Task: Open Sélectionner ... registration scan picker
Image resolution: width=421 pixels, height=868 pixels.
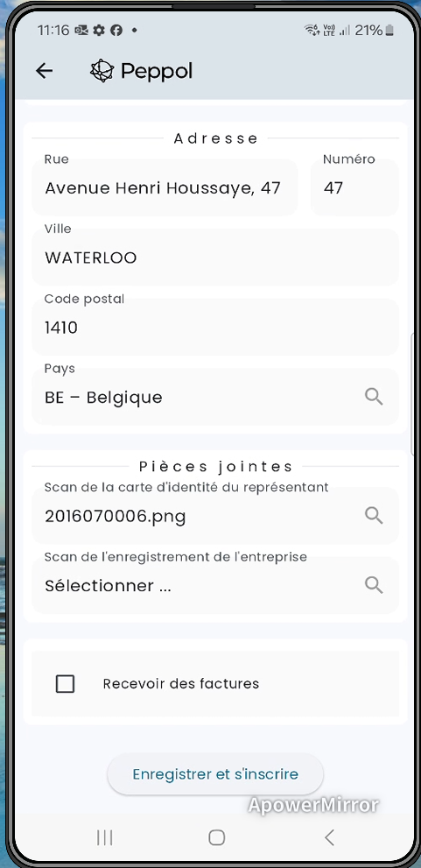Action: (215, 585)
